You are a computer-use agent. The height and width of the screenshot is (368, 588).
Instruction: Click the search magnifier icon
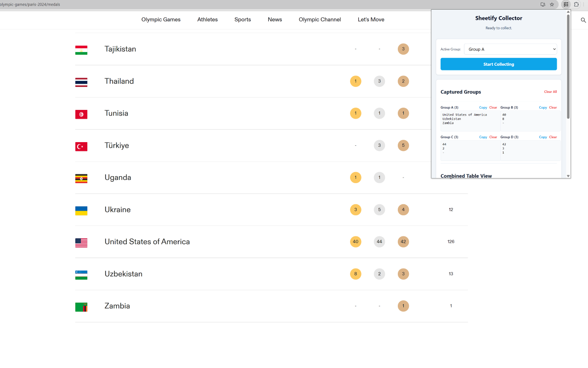pos(583,20)
